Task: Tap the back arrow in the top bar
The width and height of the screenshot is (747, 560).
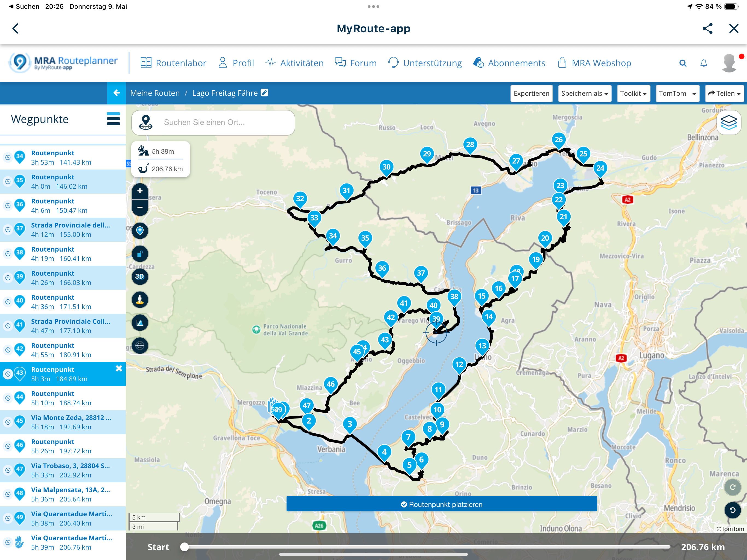Action: (16, 28)
